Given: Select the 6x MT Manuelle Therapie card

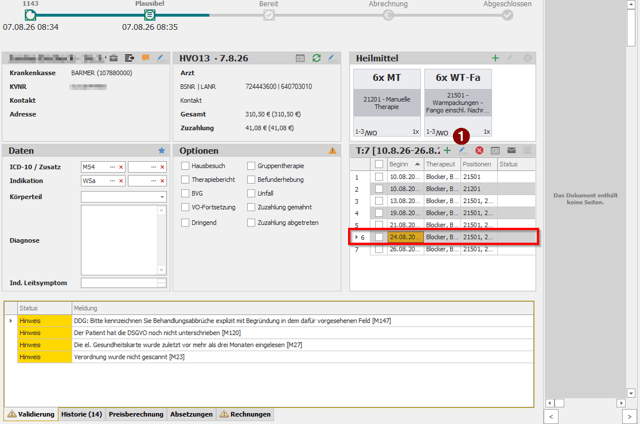Looking at the screenshot, I should tap(387, 102).
